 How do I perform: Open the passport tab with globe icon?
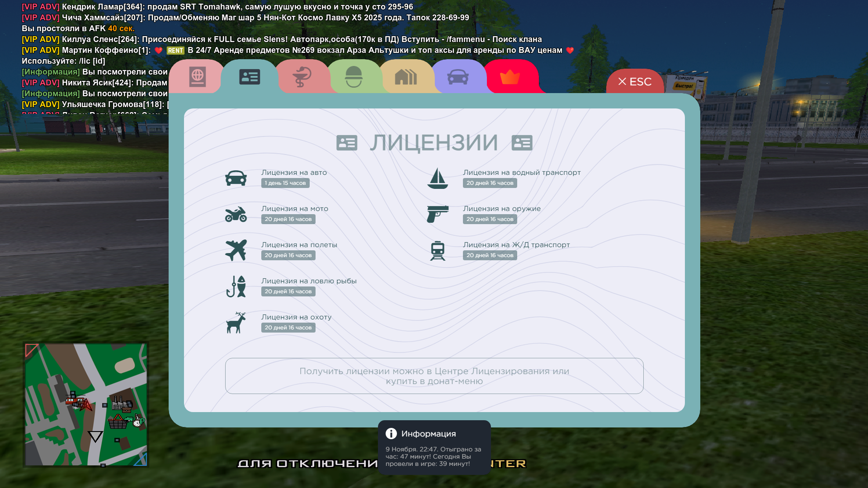[x=198, y=77]
